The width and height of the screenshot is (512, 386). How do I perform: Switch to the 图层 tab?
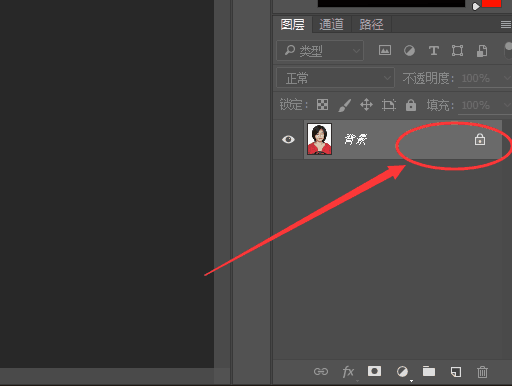pyautogui.click(x=293, y=25)
